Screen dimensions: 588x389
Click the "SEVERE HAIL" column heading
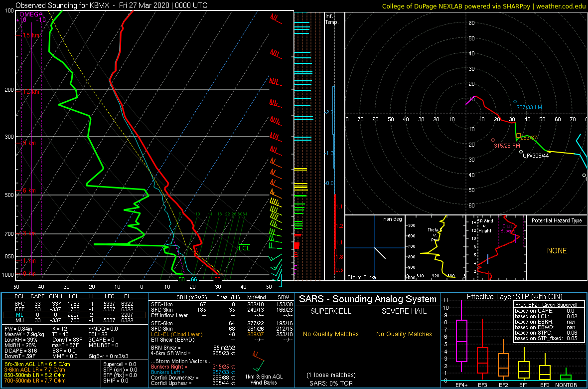[x=404, y=312]
